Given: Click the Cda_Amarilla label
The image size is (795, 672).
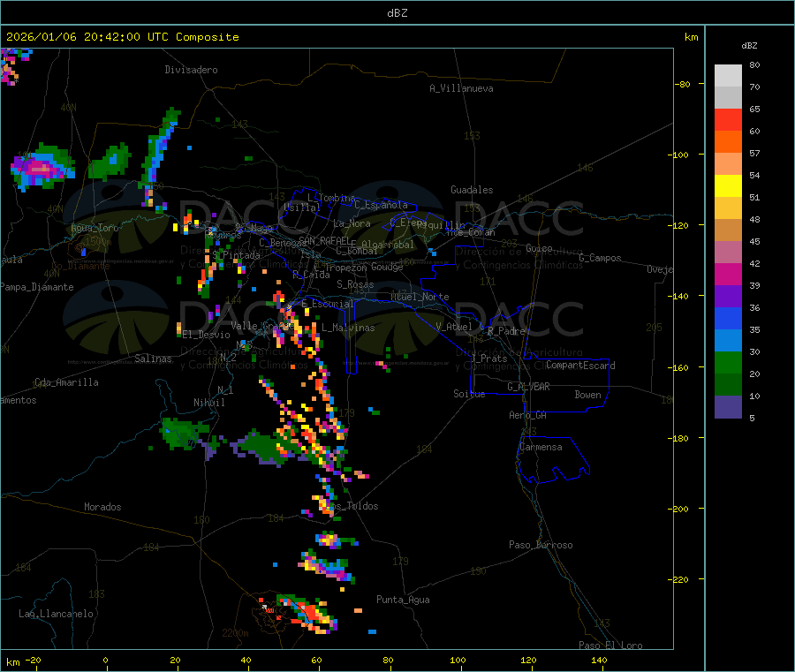Looking at the screenshot, I should (x=66, y=382).
